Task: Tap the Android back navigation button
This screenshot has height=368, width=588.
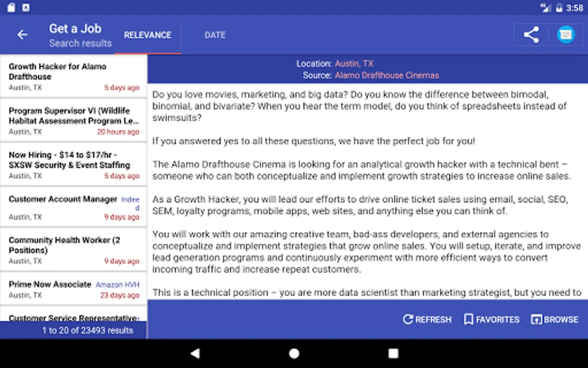Action: coord(195,354)
